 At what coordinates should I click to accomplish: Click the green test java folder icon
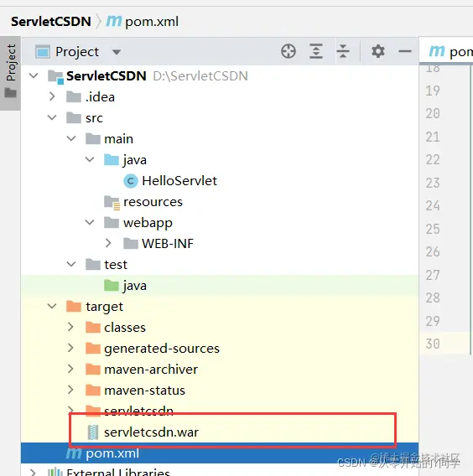pos(112,286)
